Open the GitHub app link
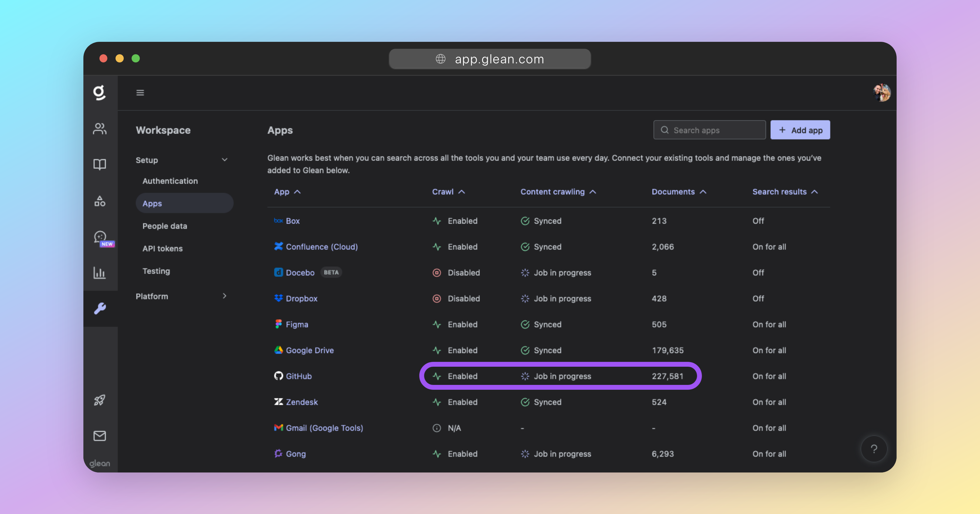This screenshot has height=514, width=980. tap(299, 376)
